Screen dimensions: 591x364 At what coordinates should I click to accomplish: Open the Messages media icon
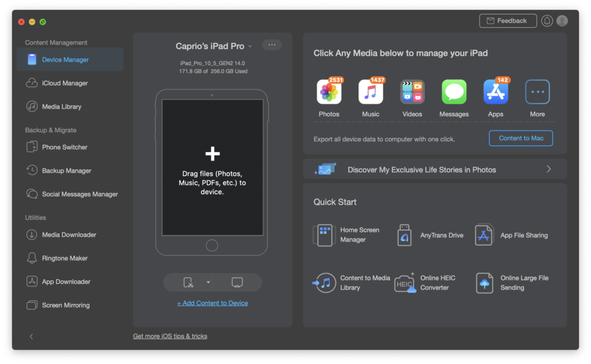click(454, 92)
